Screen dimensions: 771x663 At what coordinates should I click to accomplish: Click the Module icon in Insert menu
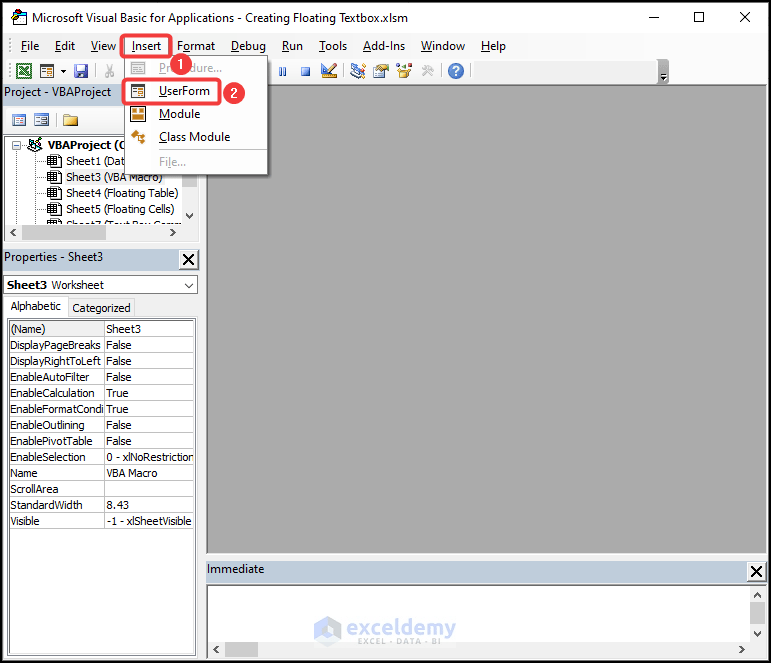(x=138, y=114)
